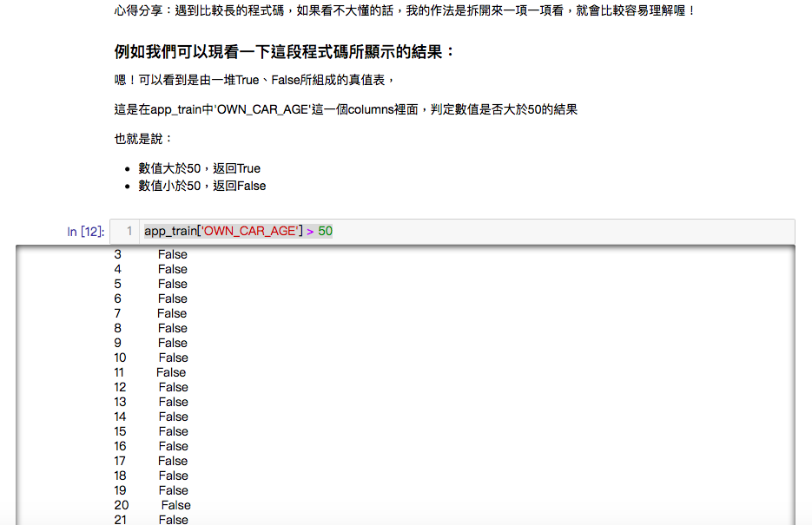
Task: Click output row 8 False
Action: point(151,328)
